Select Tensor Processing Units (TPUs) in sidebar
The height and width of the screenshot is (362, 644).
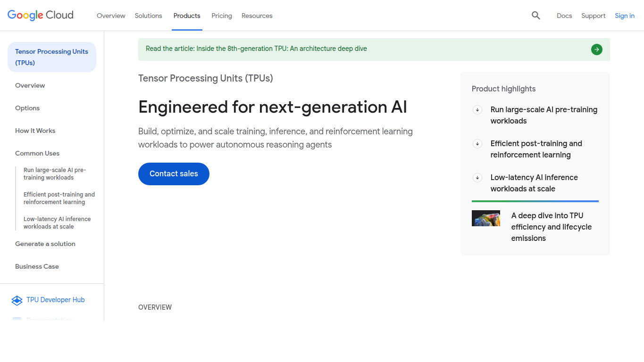coord(52,57)
